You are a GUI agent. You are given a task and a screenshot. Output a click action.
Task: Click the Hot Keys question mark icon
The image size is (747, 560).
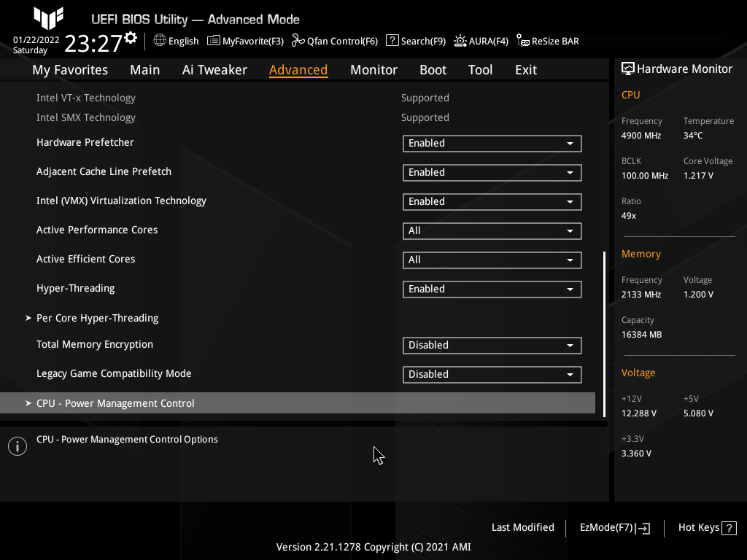[729, 528]
